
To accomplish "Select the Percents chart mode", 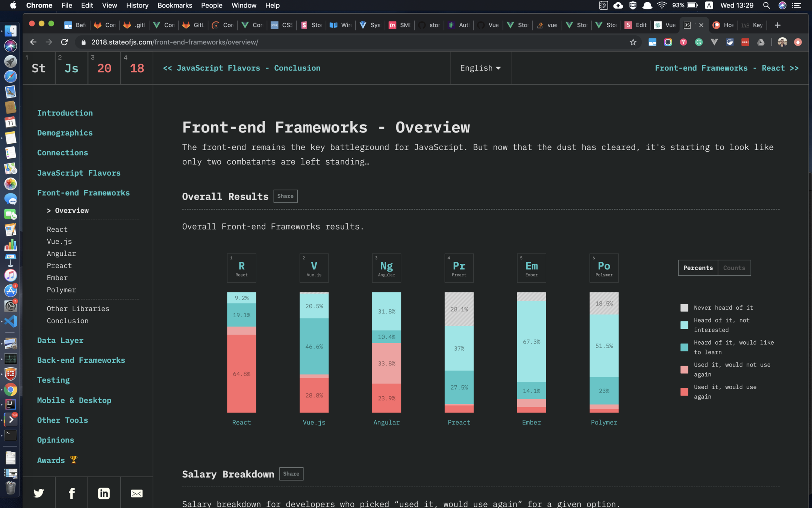I will point(698,268).
